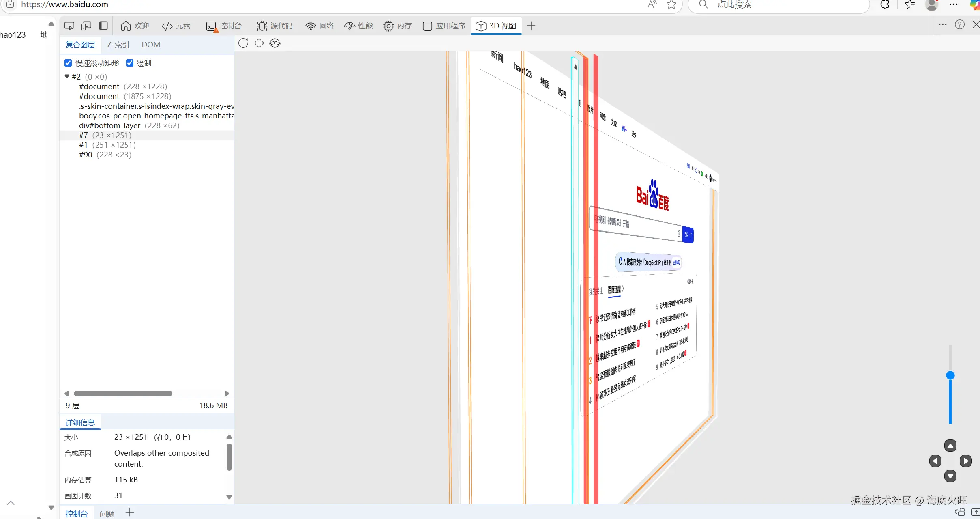This screenshot has width=980, height=519.
Task: Adjust the blue vertical zoom slider
Action: click(x=950, y=376)
